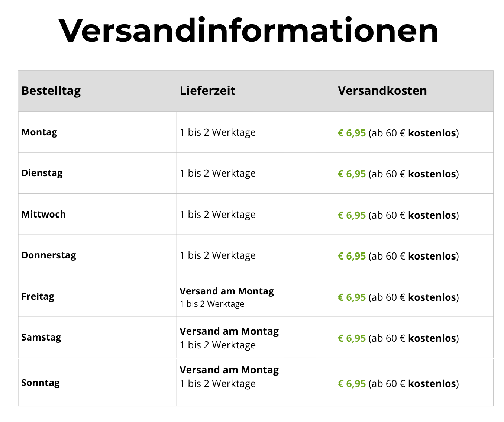This screenshot has height=422, width=504.
Task: Click the Sonntag row label
Action: point(40,383)
